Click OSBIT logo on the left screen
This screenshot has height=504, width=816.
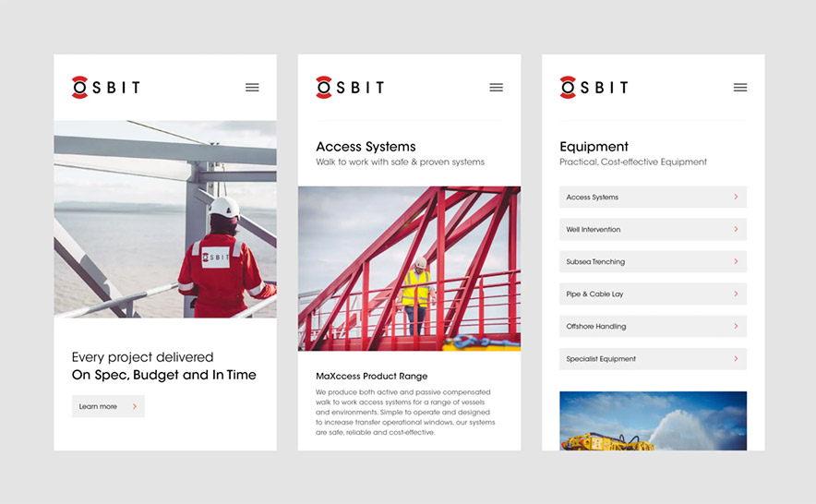106,88
